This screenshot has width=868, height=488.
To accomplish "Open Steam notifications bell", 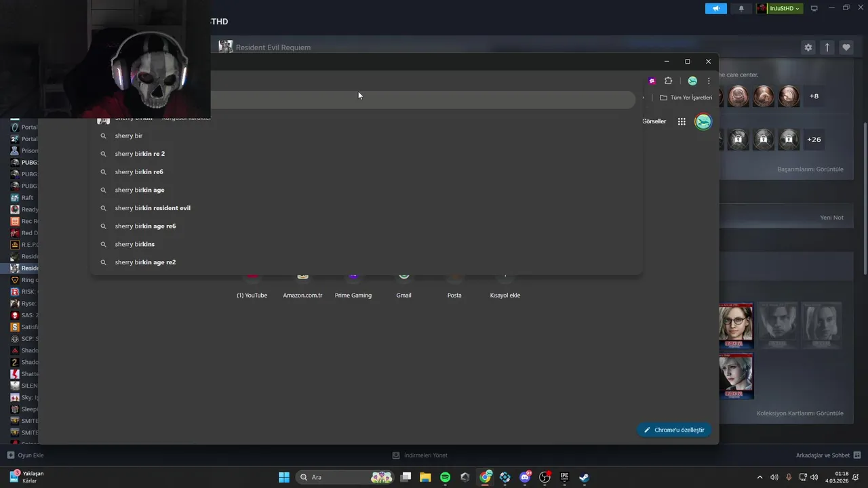I will click(741, 8).
